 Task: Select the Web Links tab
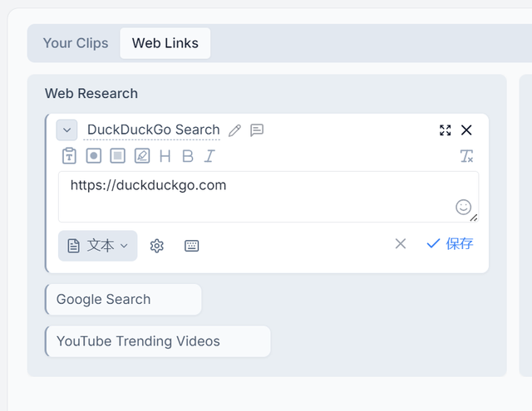[x=165, y=43]
